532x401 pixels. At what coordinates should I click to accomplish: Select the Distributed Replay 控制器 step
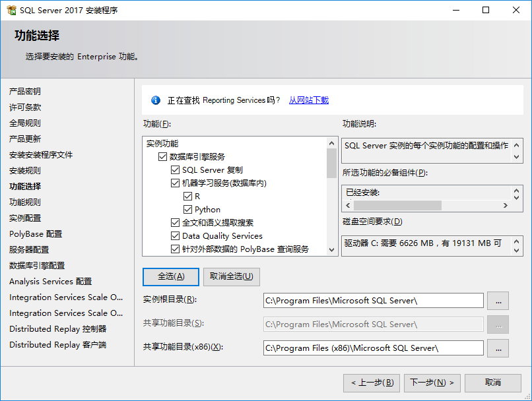tap(57, 329)
